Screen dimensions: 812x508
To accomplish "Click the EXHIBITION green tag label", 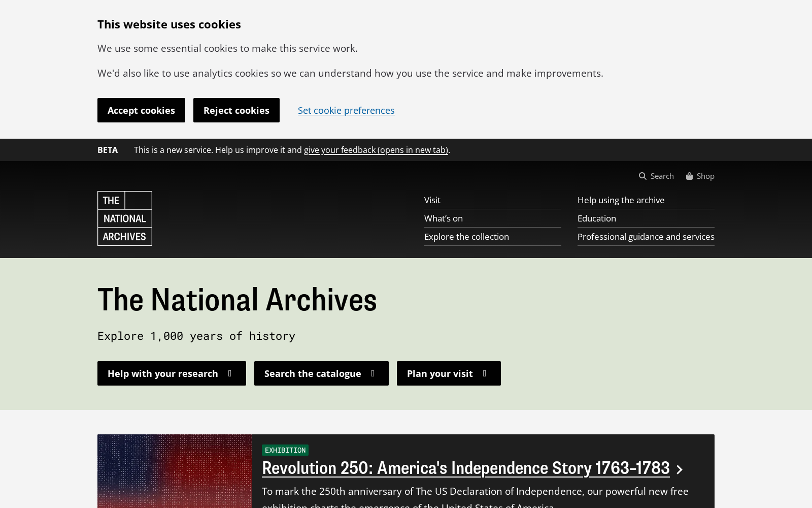I will (285, 450).
